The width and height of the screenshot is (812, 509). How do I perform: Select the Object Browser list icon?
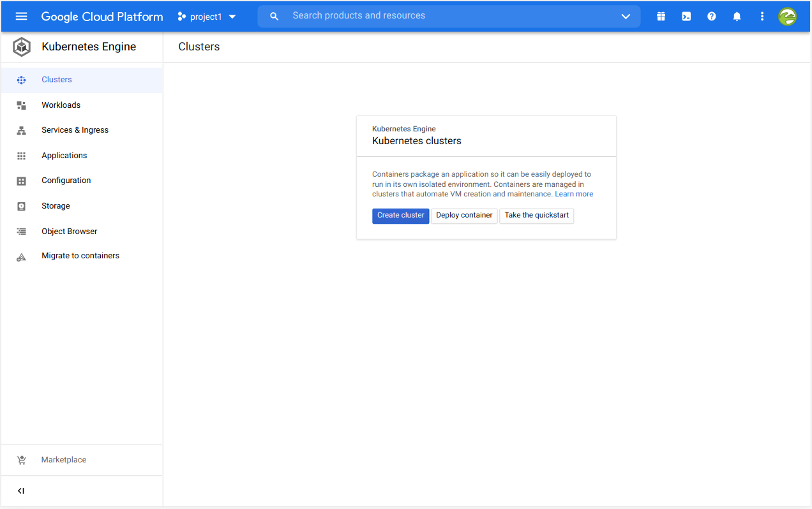(x=21, y=232)
